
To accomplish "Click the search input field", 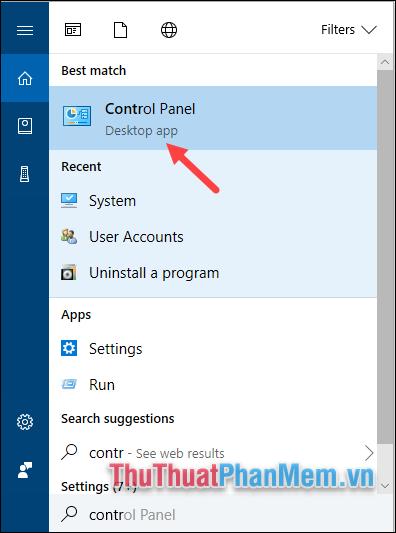I will 222,515.
